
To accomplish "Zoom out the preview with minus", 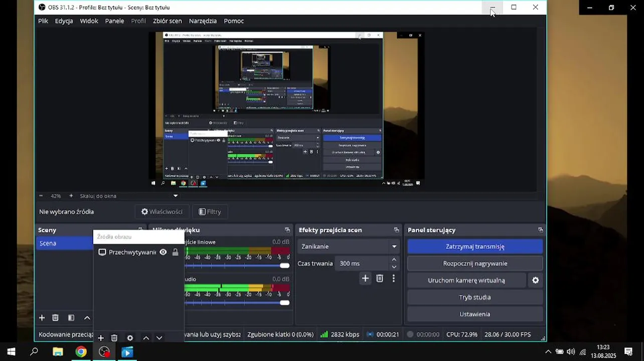I will [x=41, y=196].
